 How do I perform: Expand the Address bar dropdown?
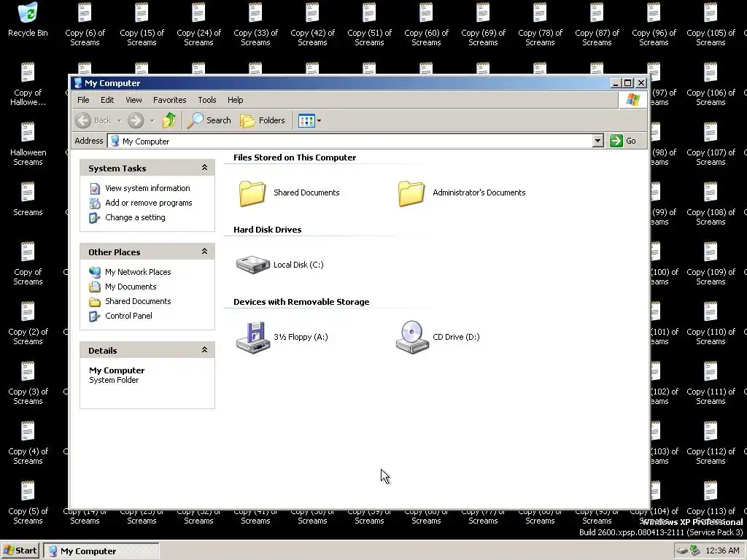[598, 141]
